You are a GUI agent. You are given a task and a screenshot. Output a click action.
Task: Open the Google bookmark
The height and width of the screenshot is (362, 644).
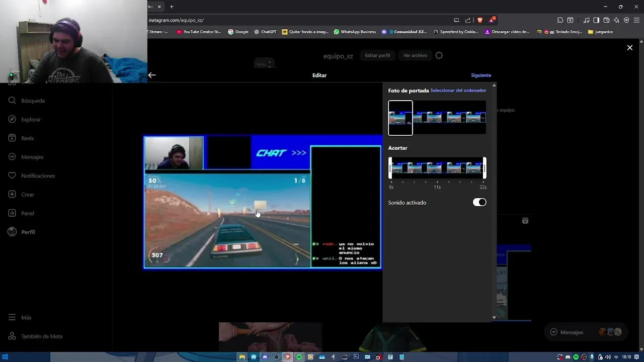pos(238,32)
